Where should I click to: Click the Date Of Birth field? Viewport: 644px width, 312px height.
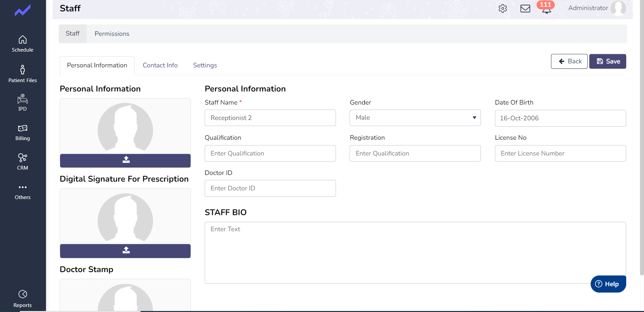(560, 118)
